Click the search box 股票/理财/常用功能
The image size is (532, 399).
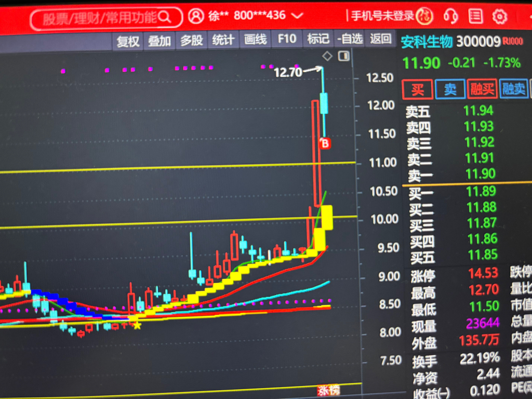point(106,18)
